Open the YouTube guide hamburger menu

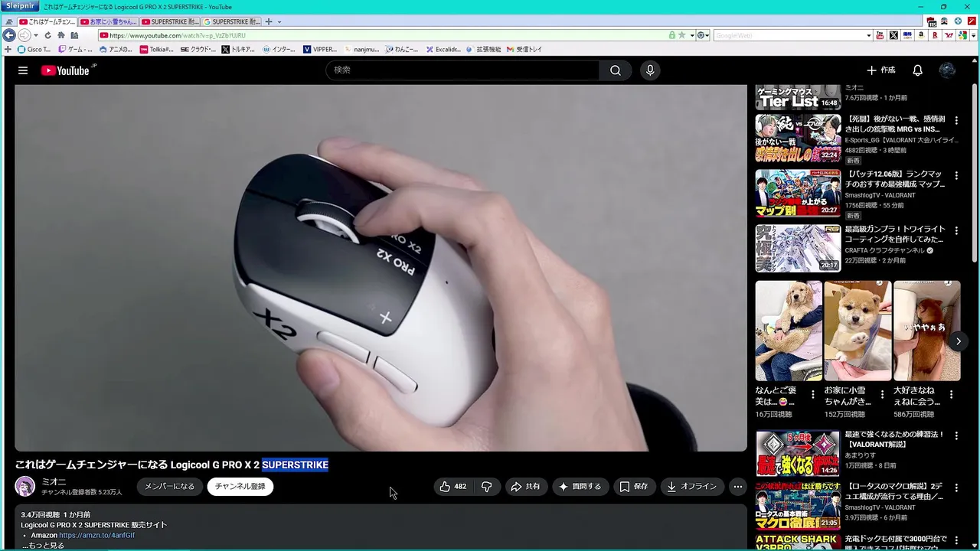click(x=23, y=70)
